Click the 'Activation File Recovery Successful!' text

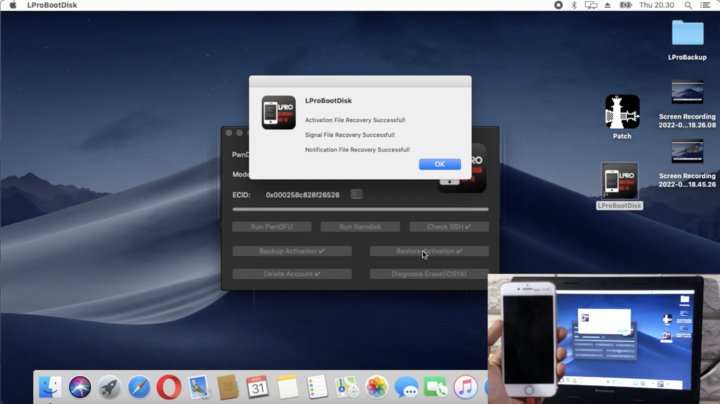(x=355, y=120)
